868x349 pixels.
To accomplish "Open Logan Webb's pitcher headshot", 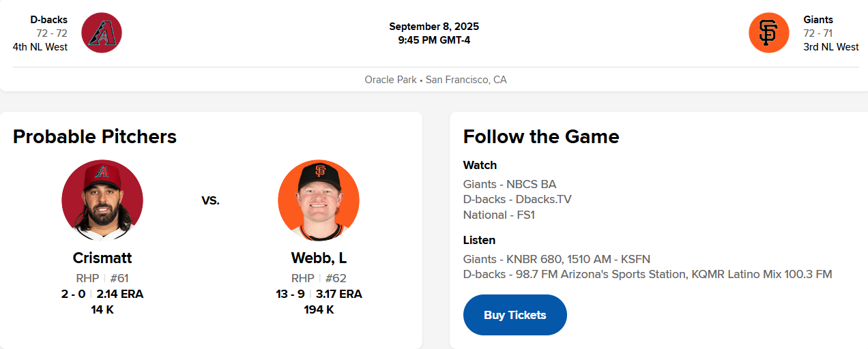I will [x=319, y=200].
